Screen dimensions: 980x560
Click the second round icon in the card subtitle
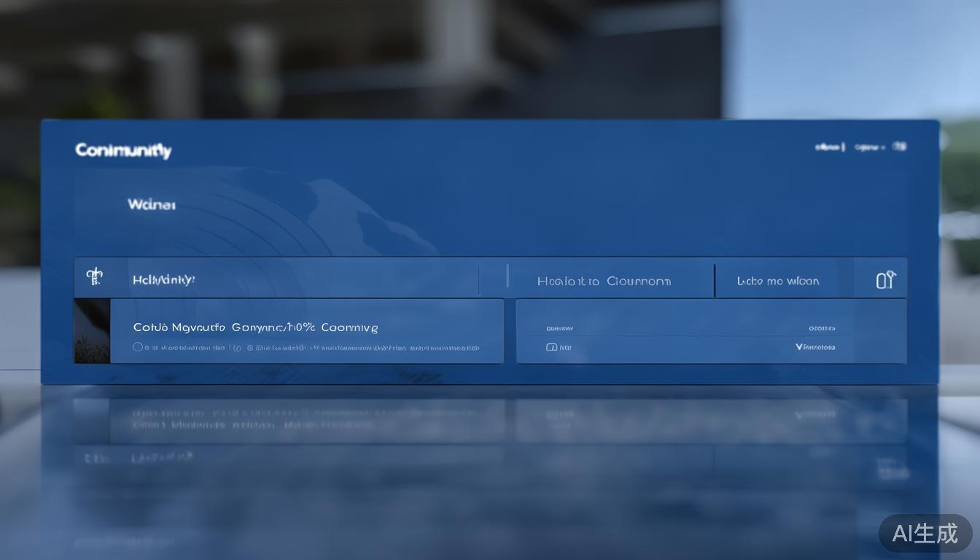click(250, 349)
